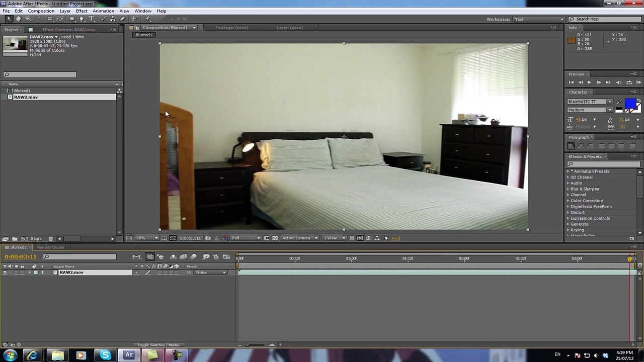644x362 pixels.
Task: Expand the RAW2.mov layer properties triangle
Action: pyautogui.click(x=30, y=273)
